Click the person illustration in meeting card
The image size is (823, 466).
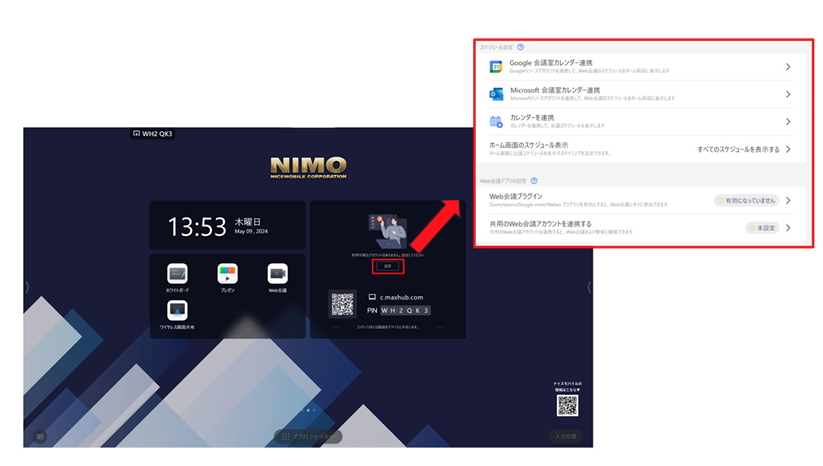[388, 231]
